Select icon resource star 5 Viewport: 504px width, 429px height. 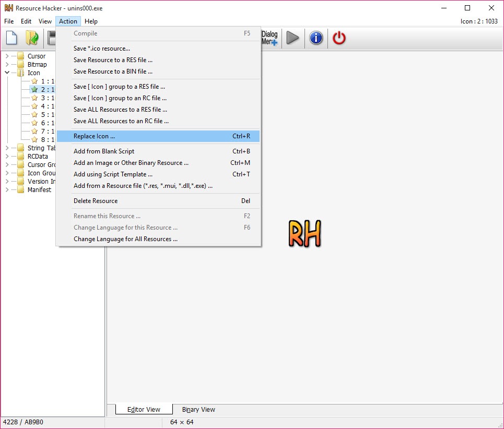(x=34, y=115)
